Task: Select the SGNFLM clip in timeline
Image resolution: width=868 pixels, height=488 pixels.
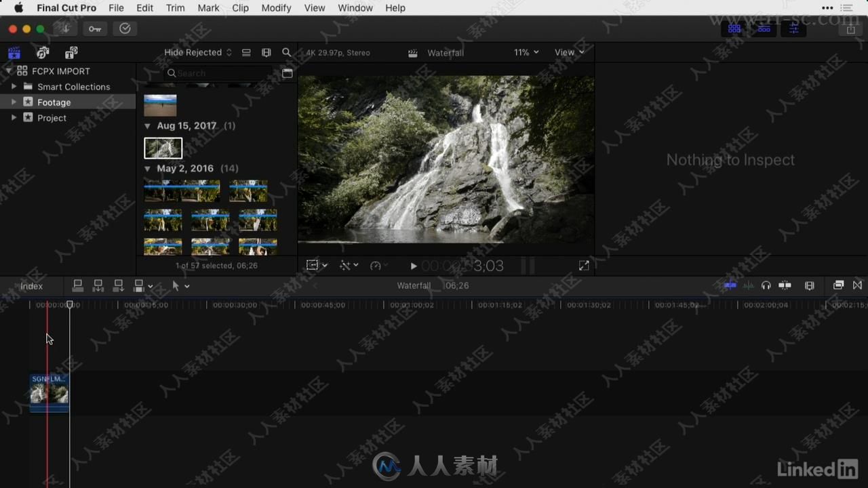Action: (x=50, y=393)
